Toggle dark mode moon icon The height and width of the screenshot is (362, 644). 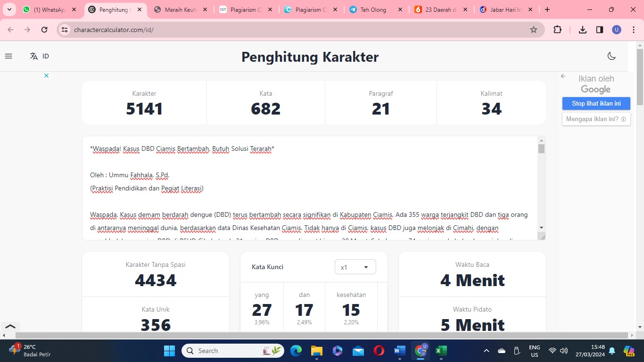pos(611,56)
